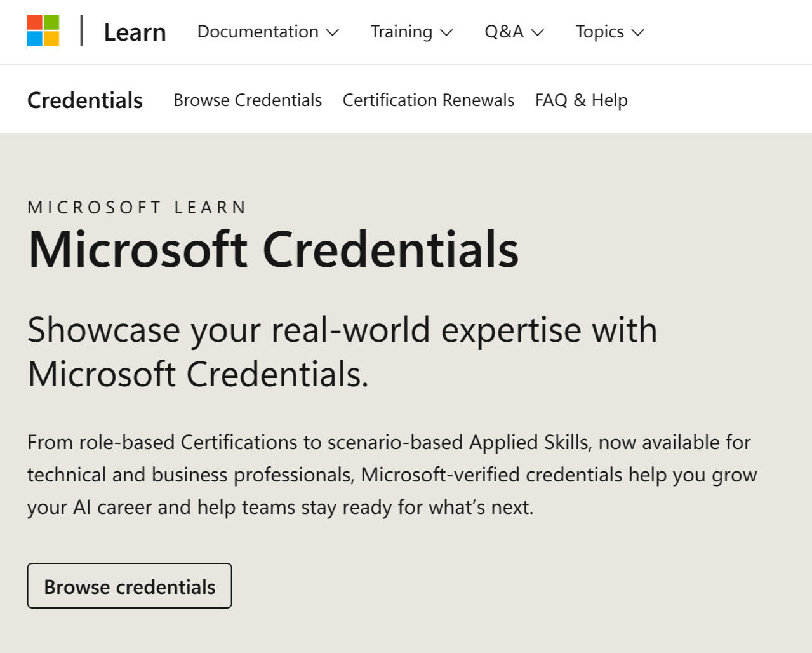This screenshot has height=653, width=812.
Task: Click the Microsoft Credentials heading
Action: (273, 250)
